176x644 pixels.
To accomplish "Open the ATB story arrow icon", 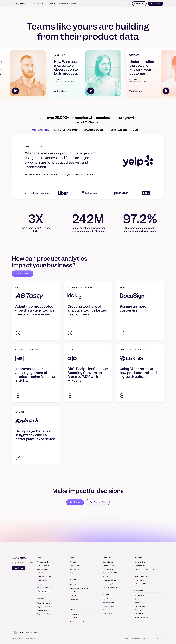I will [x=18, y=395].
